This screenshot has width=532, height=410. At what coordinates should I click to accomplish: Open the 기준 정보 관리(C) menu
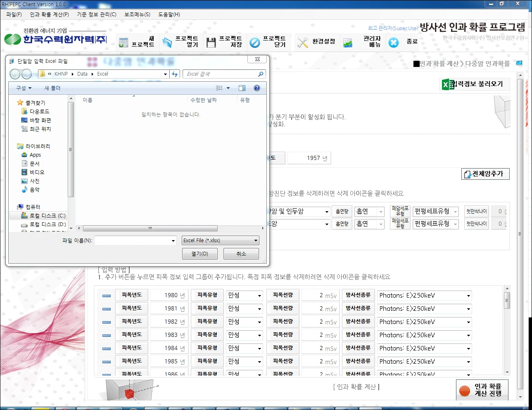pos(97,14)
